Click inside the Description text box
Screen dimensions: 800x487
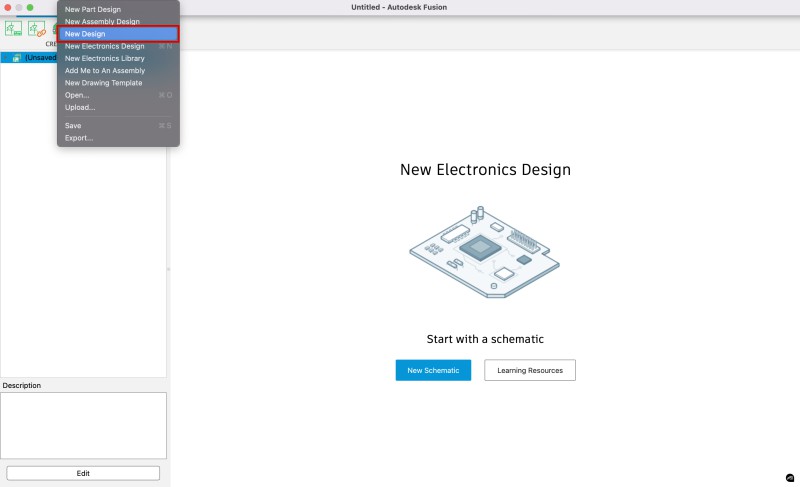point(83,425)
